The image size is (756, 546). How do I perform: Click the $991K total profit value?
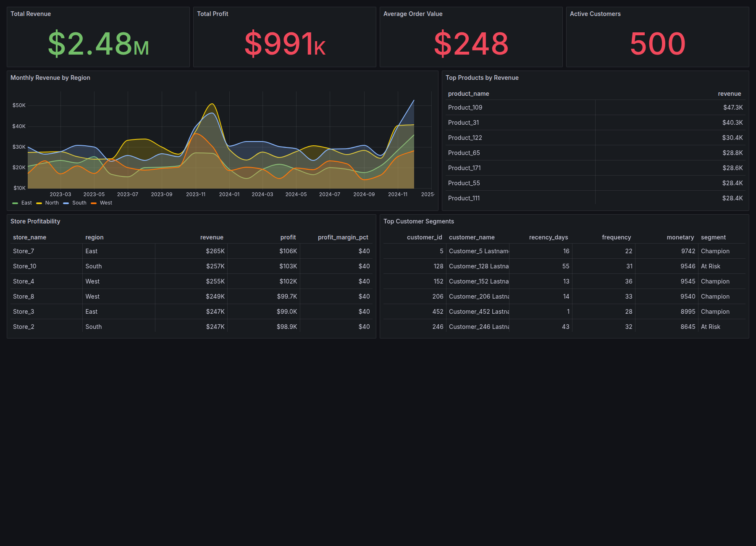point(285,44)
